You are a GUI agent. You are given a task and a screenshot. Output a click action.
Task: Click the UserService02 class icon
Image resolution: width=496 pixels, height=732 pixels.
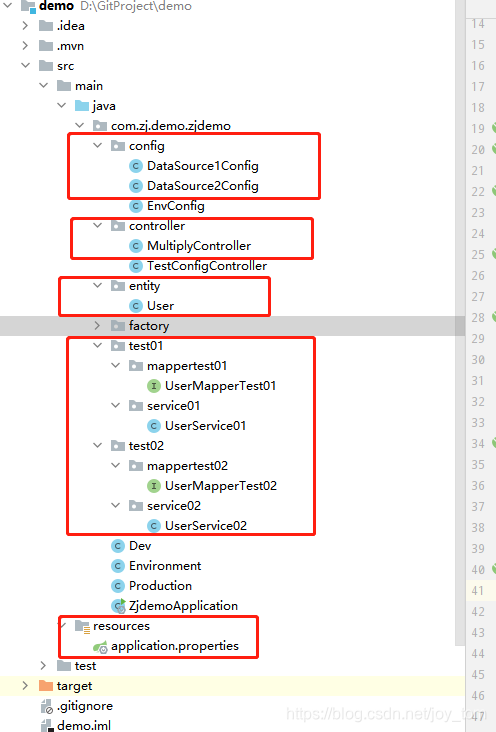[154, 526]
